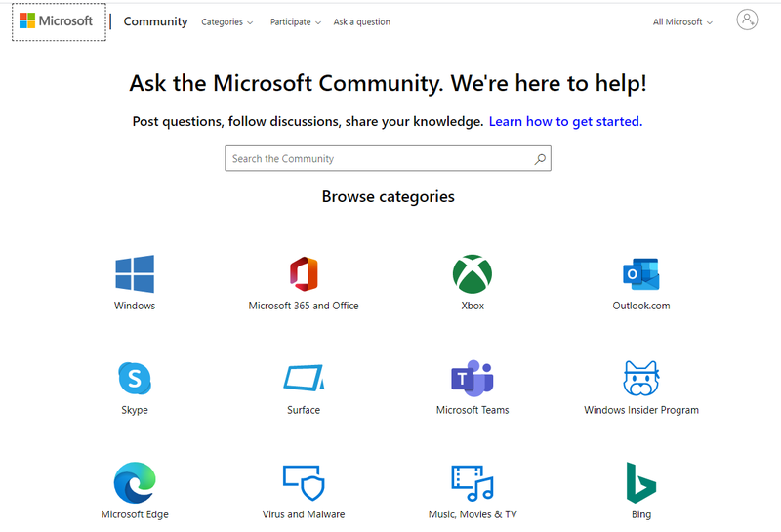Click the Music, Movies & TV label
This screenshot has width=781, height=532.
tap(473, 514)
